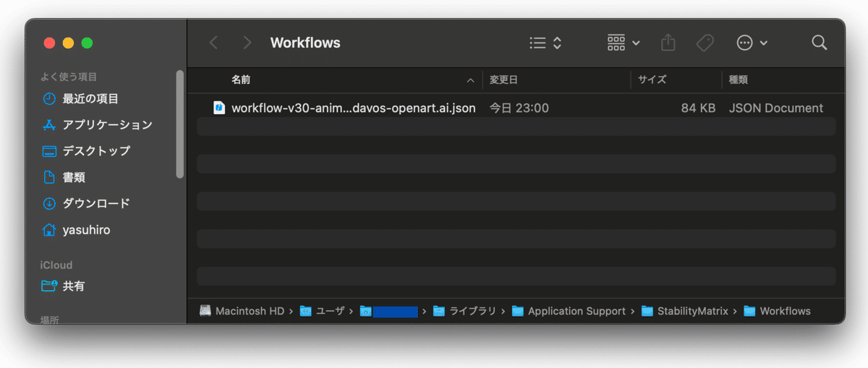Click the document icon beside 書類
The image size is (868, 368).
coord(49,177)
